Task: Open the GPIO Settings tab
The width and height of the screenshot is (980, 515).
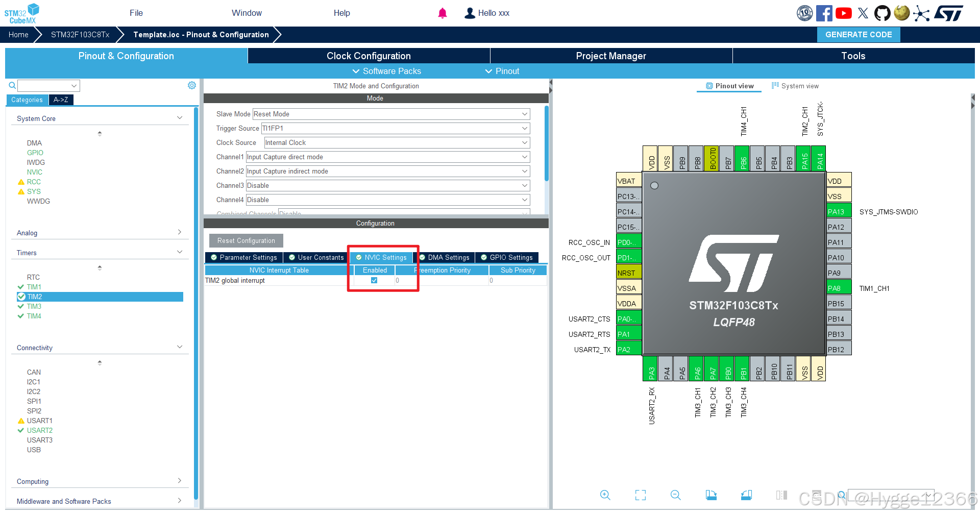Action: (507, 257)
